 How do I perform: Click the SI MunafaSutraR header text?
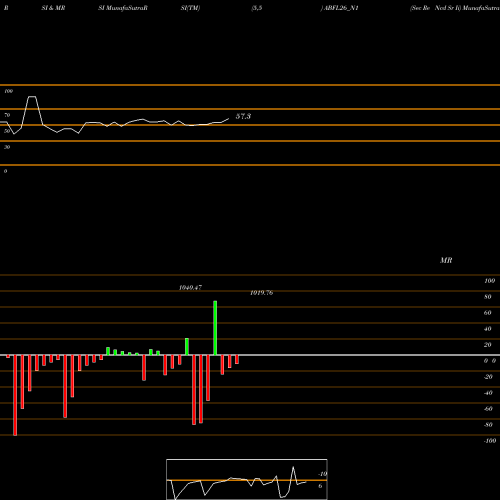(123, 8)
